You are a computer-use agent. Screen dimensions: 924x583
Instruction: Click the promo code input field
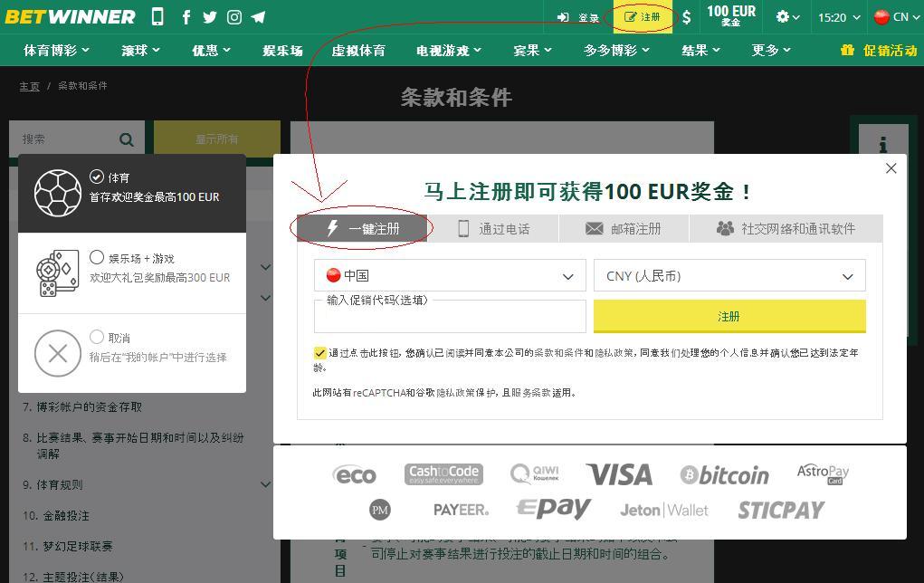pos(450,317)
